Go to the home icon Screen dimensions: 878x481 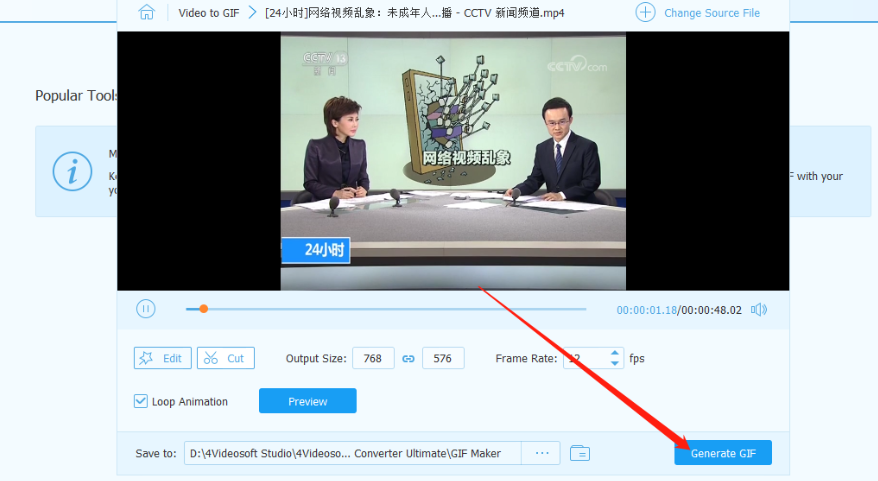pyautogui.click(x=146, y=12)
